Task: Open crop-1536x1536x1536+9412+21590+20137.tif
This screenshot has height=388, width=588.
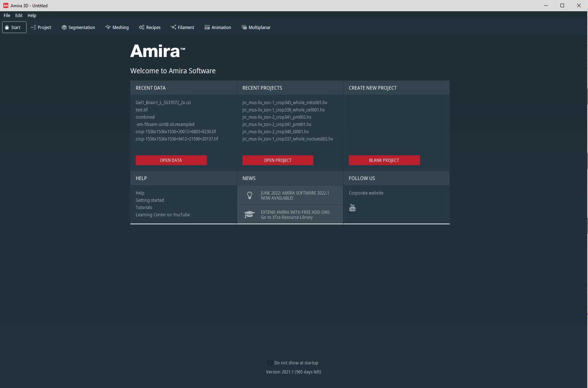Action: pyautogui.click(x=177, y=139)
